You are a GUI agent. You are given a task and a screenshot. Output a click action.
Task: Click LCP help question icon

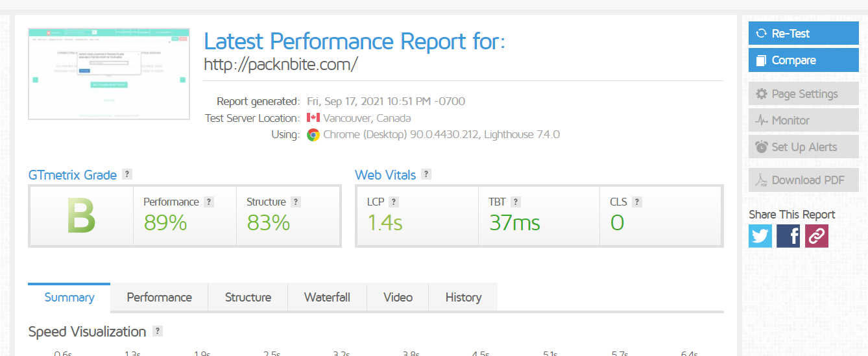(394, 202)
